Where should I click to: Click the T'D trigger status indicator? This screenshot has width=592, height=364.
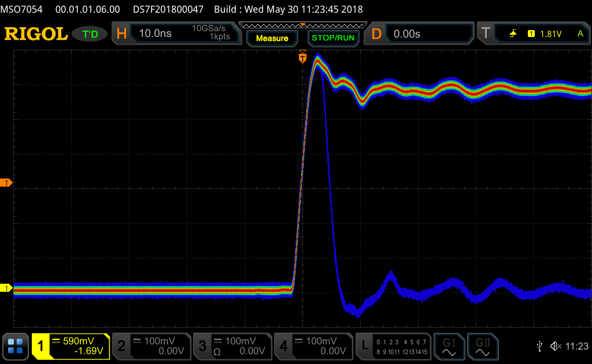tap(90, 34)
